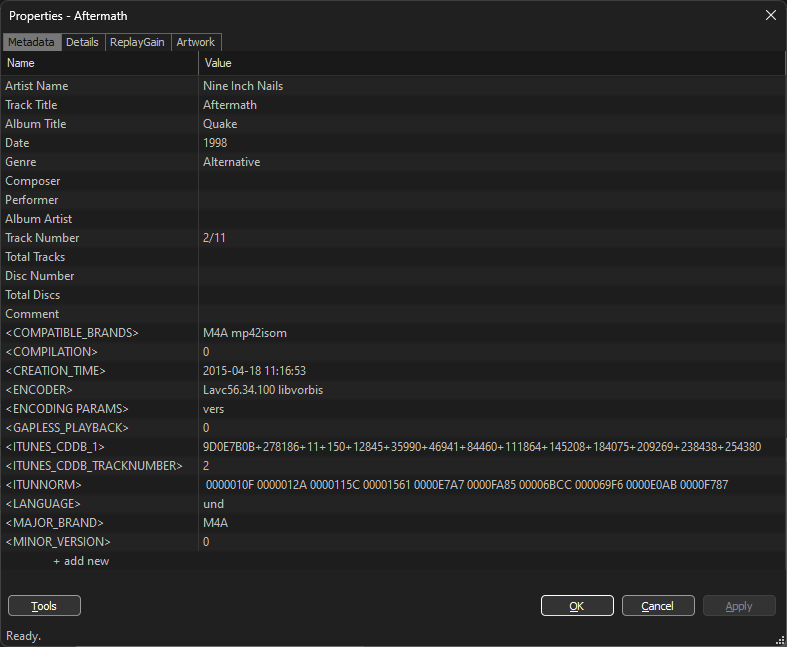This screenshot has height=647, width=787.
Task: Select the ITUNES_CDDB_1 value string
Action: point(482,447)
